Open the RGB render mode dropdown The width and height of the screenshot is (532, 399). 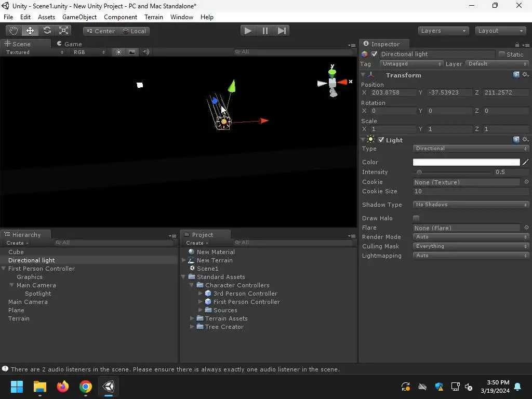[x=89, y=52]
